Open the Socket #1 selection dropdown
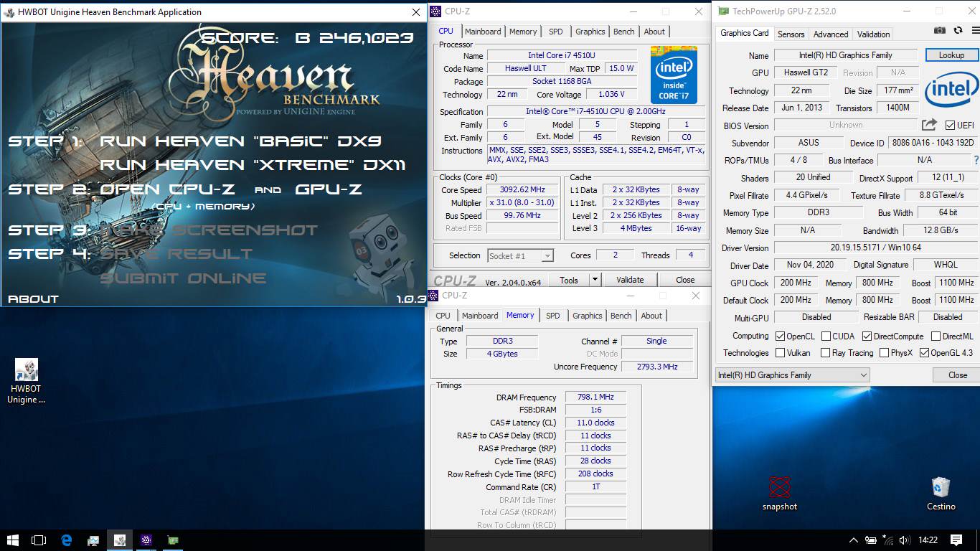Screen dimensions: 980x551 tap(520, 255)
